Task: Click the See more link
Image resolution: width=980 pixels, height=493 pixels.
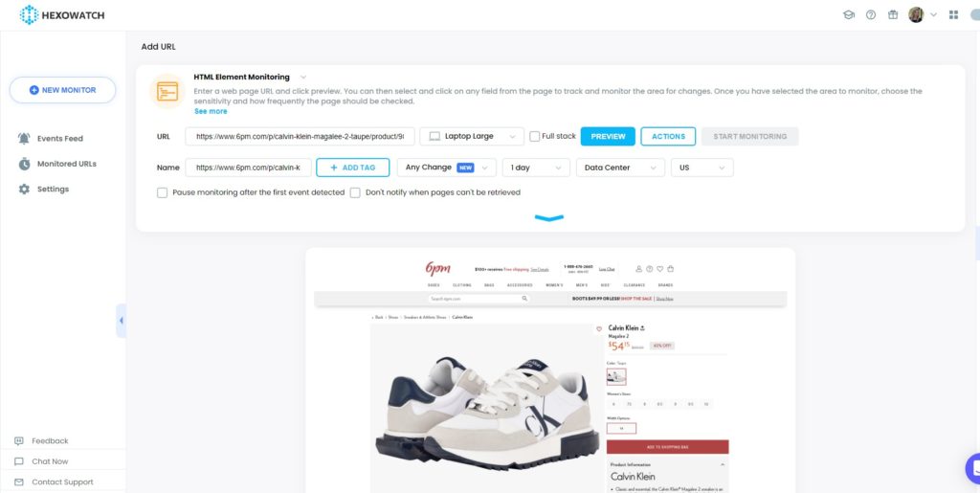Action: 211,111
